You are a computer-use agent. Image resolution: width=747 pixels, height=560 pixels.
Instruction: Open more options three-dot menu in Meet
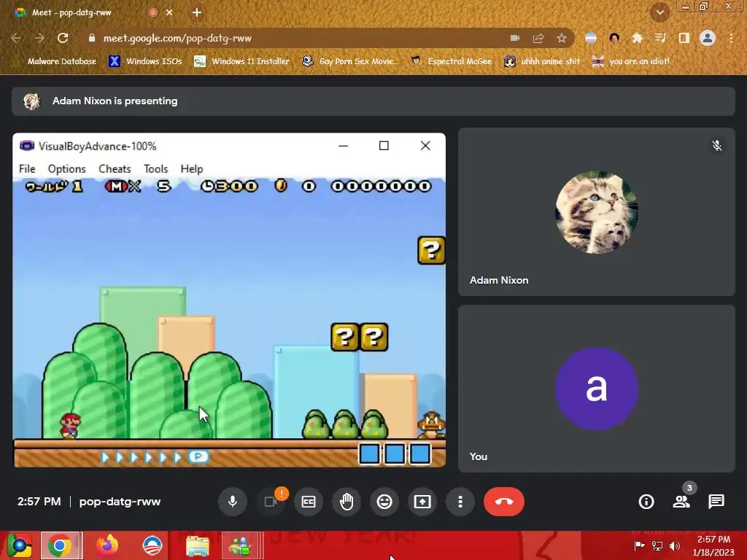(x=460, y=502)
